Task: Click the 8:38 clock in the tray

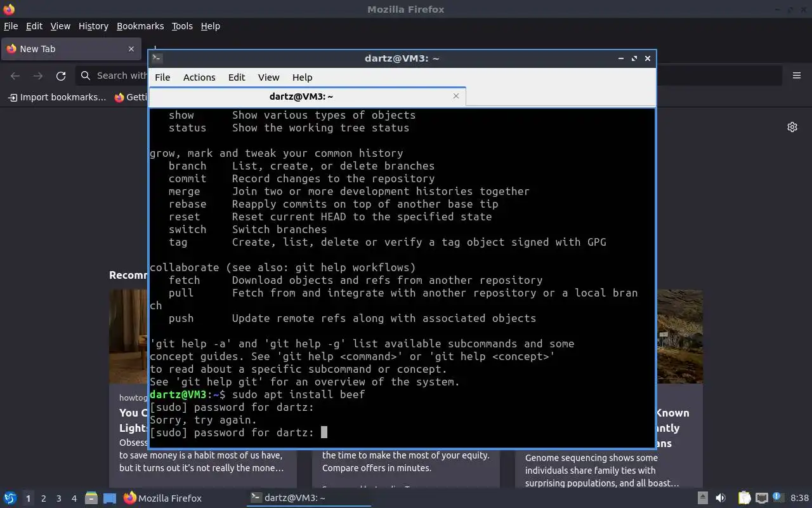Action: click(799, 498)
